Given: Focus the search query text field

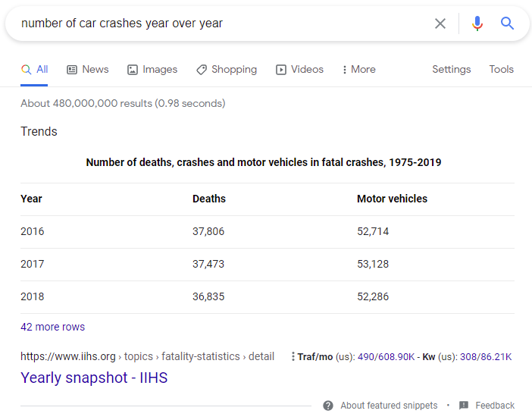Looking at the screenshot, I should [220, 24].
